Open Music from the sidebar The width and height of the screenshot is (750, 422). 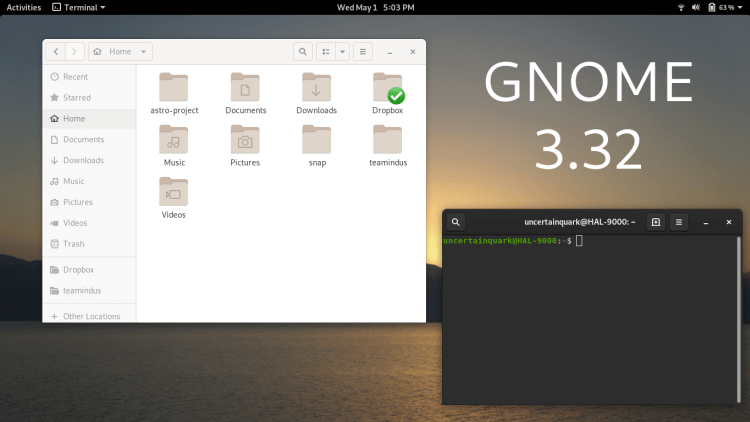89,181
